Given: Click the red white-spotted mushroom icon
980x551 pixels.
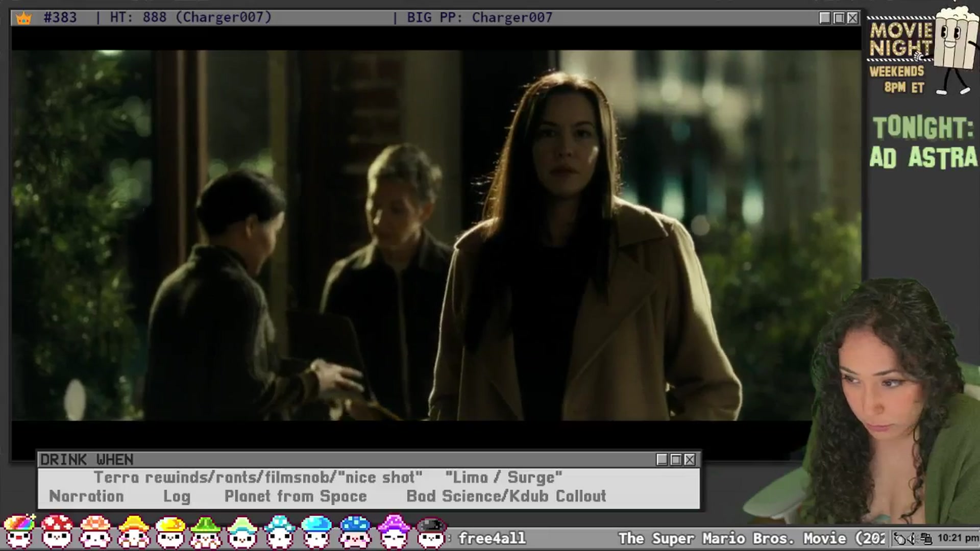Looking at the screenshot, I should click(57, 532).
